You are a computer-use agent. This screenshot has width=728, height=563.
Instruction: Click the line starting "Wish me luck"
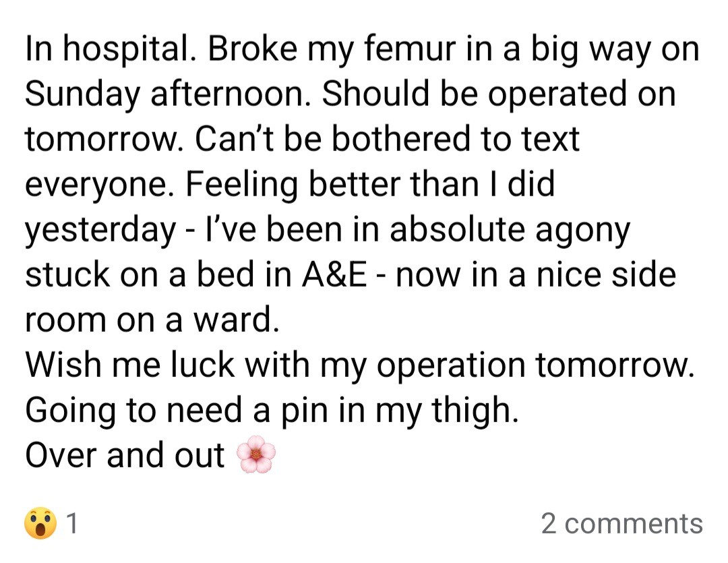358,365
